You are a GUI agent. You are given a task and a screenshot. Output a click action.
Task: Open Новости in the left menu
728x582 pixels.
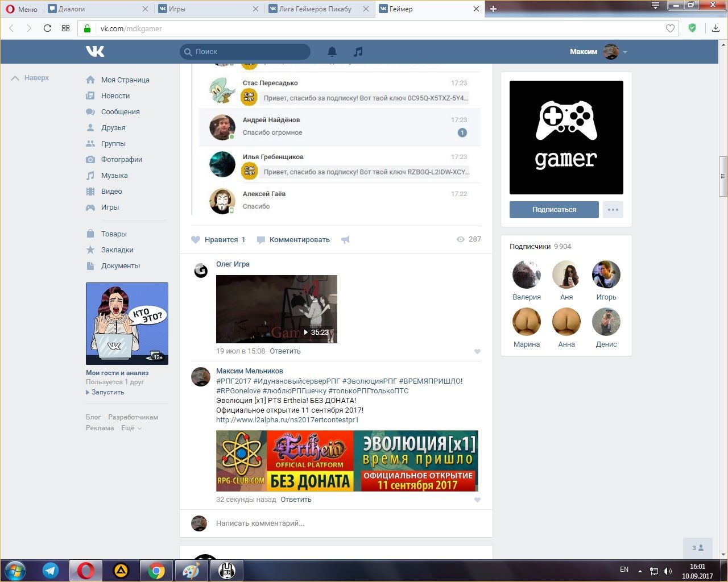click(115, 96)
